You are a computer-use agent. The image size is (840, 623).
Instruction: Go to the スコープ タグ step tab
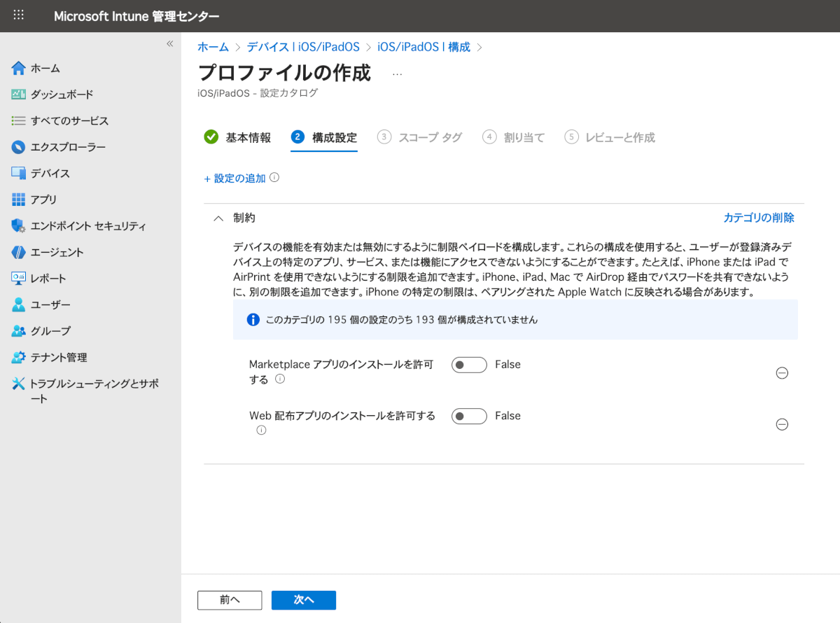coord(419,138)
